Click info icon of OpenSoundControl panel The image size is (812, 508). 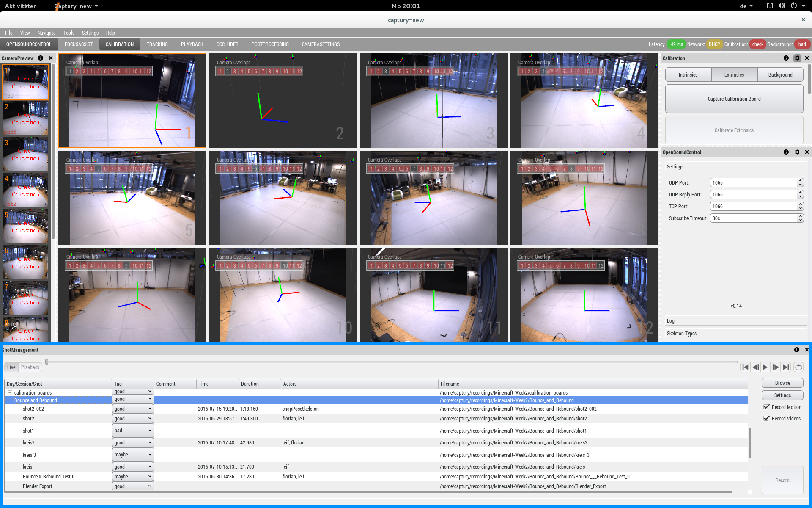(x=786, y=152)
